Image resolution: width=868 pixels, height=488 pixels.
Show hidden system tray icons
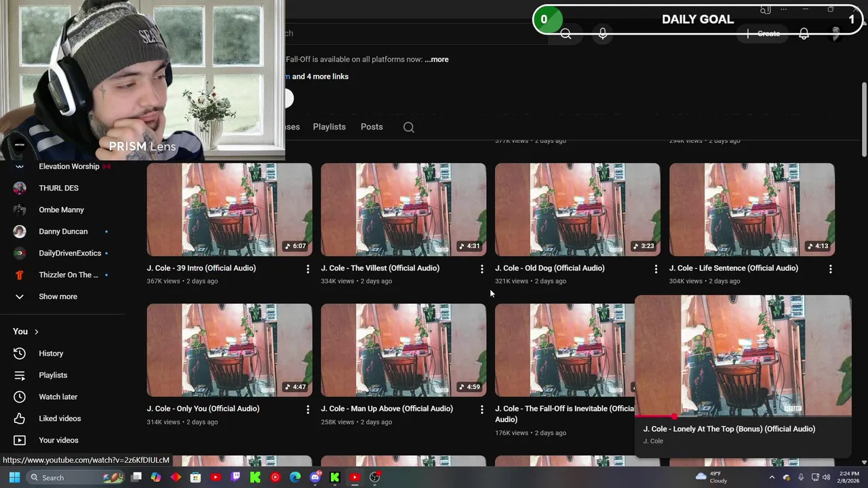click(x=772, y=477)
